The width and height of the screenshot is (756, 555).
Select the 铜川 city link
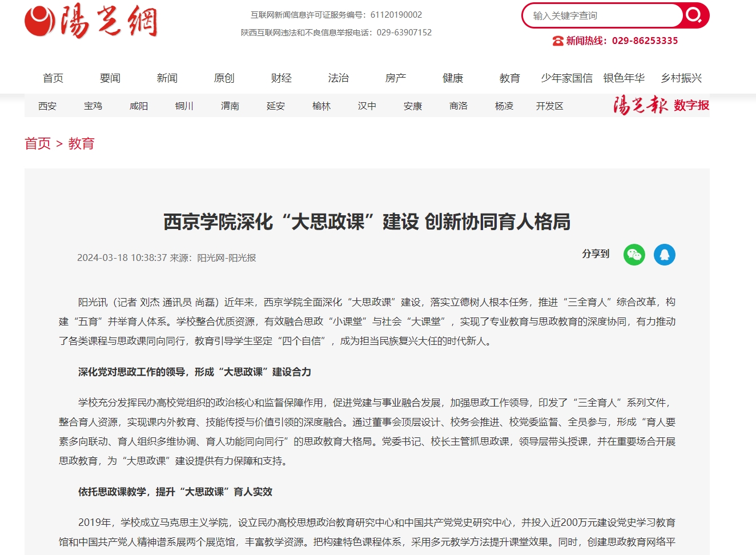click(x=184, y=106)
